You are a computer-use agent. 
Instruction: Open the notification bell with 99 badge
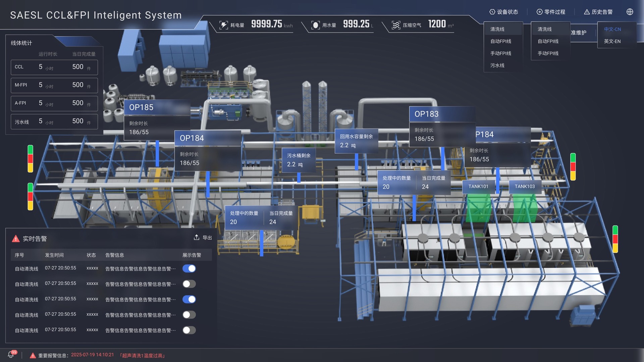point(11,355)
